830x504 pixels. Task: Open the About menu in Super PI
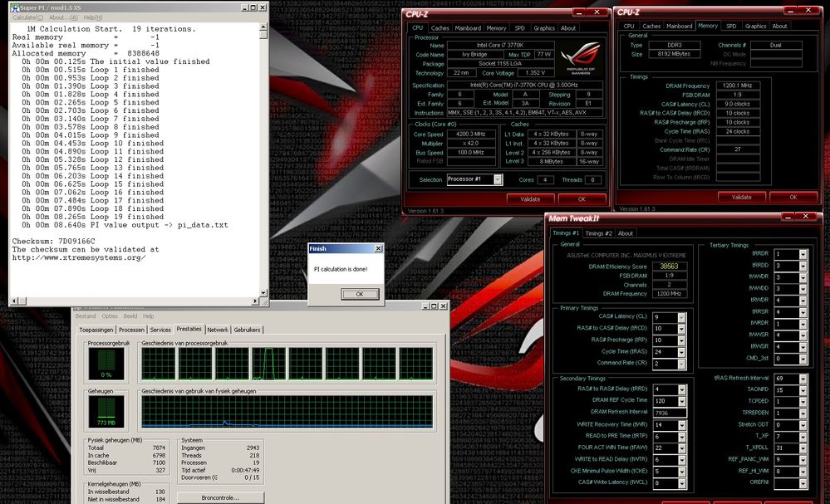[x=63, y=17]
